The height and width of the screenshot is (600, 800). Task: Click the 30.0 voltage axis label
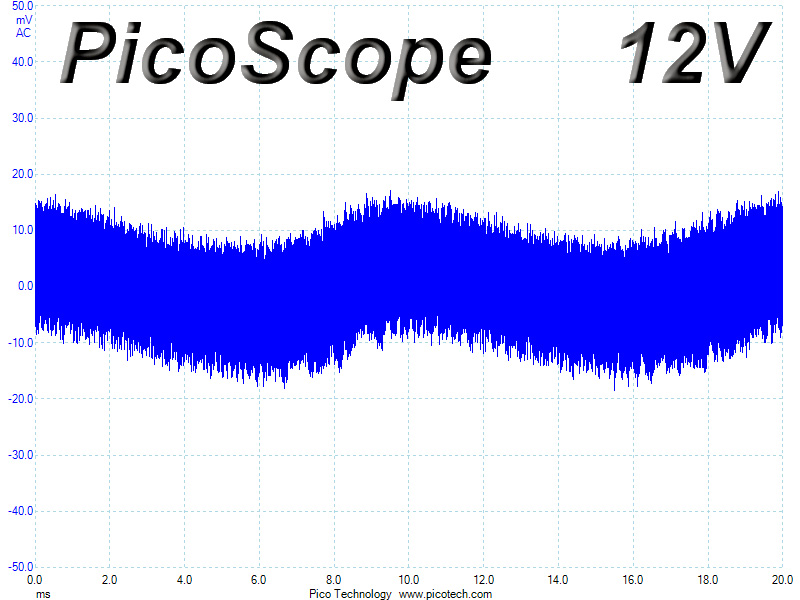pyautogui.click(x=22, y=118)
